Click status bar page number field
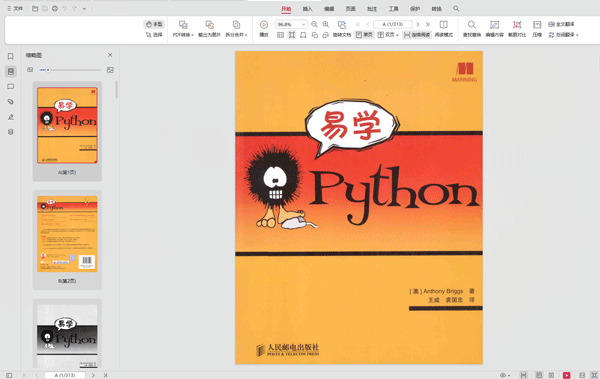Viewport: 600px width, 379px height. (x=65, y=375)
